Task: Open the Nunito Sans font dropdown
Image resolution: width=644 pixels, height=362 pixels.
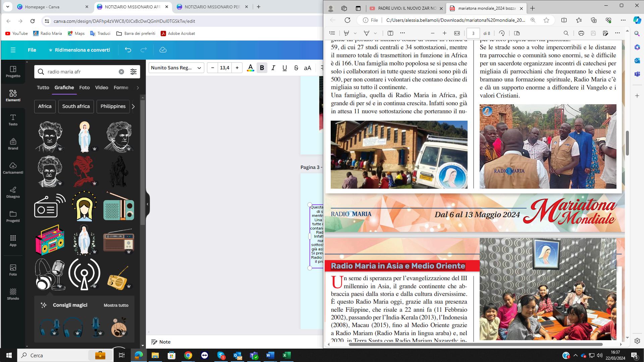Action: 176,68
